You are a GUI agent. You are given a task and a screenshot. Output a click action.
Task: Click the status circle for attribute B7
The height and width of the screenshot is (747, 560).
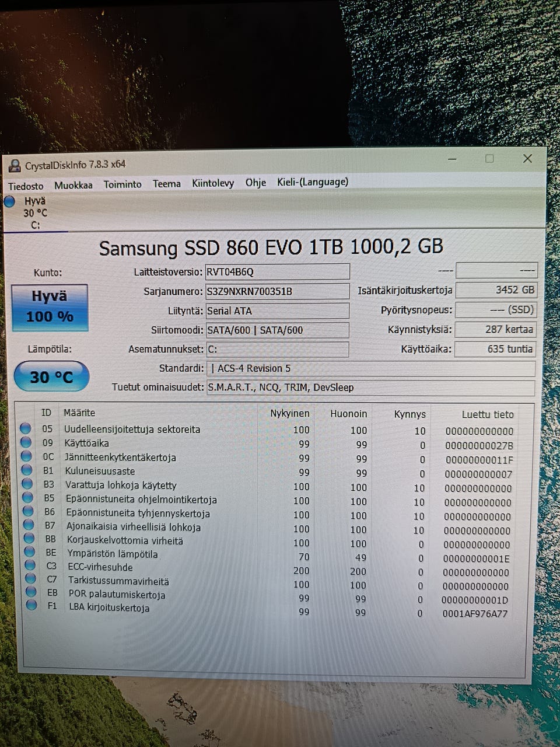29,525
